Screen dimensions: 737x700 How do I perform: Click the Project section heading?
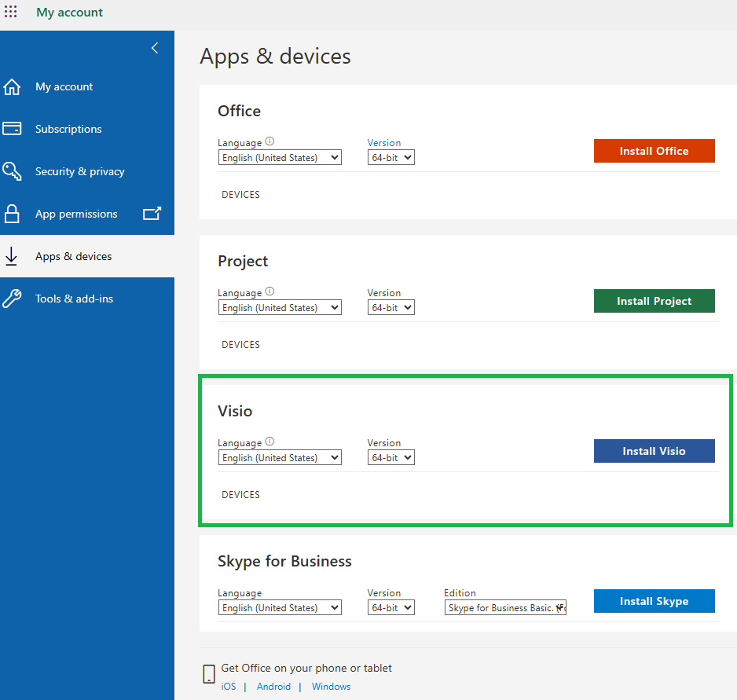click(x=243, y=261)
